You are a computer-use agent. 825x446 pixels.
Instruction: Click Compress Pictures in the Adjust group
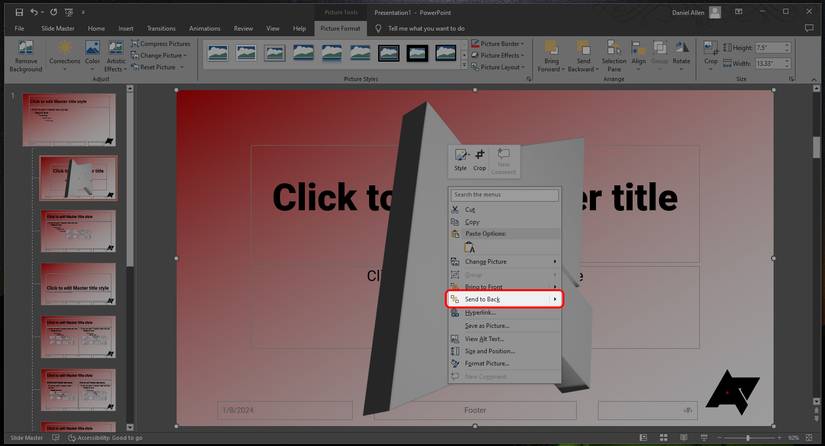(165, 44)
